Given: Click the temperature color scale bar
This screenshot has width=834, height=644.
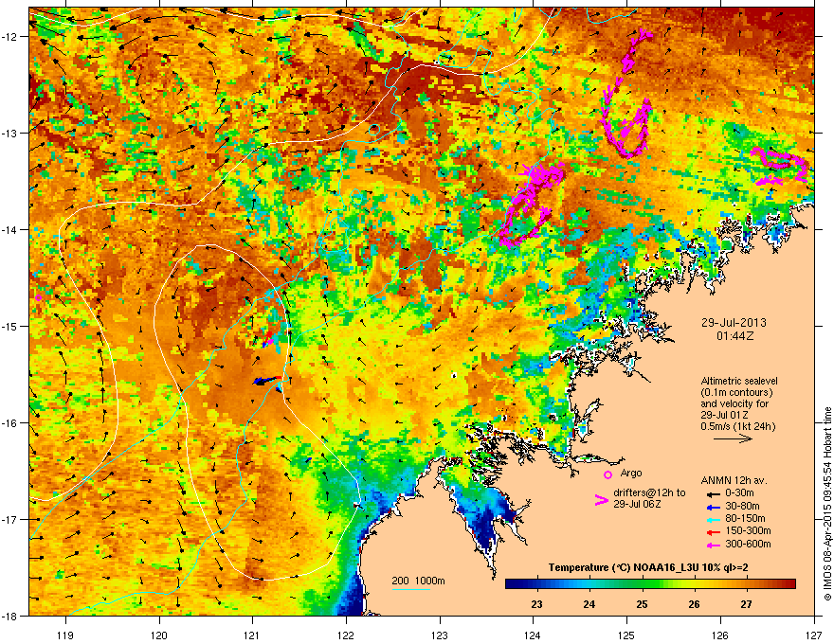Looking at the screenshot, I should click(x=650, y=584).
